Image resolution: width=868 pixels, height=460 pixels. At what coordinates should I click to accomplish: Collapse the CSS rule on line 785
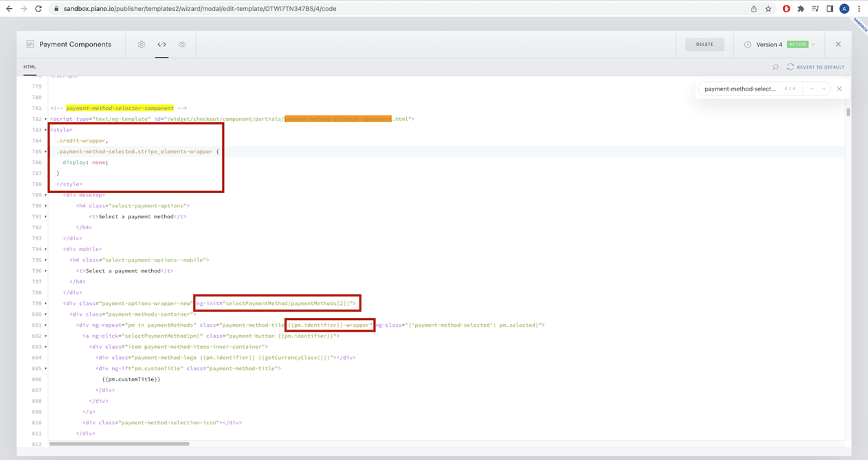pyautogui.click(x=46, y=152)
